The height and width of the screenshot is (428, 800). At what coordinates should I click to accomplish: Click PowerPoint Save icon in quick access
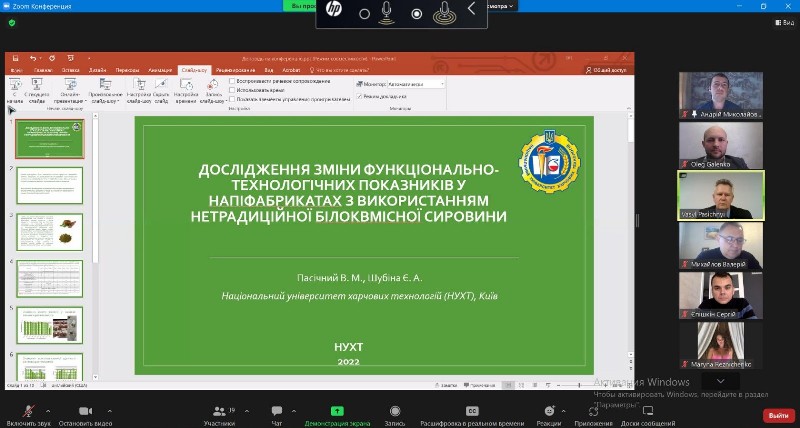coord(15,58)
